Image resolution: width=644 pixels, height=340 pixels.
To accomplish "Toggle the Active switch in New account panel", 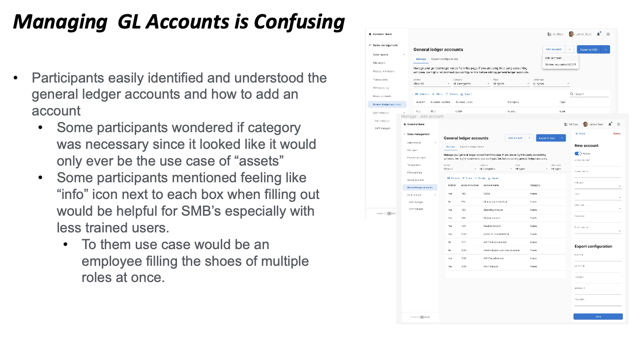I will (578, 153).
